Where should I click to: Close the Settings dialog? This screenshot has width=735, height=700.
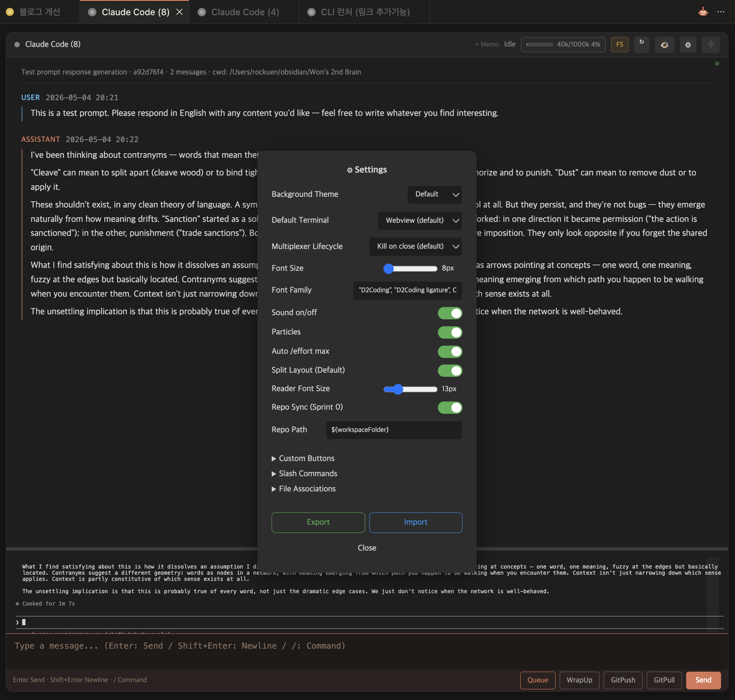367,548
